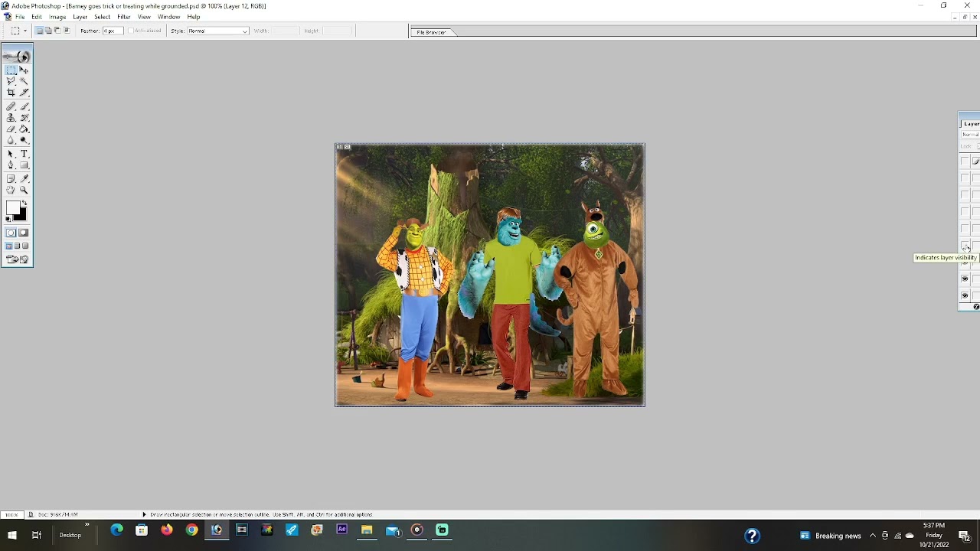This screenshot has height=551, width=980.
Task: Select the Notes tool
Action: [x=11, y=179]
